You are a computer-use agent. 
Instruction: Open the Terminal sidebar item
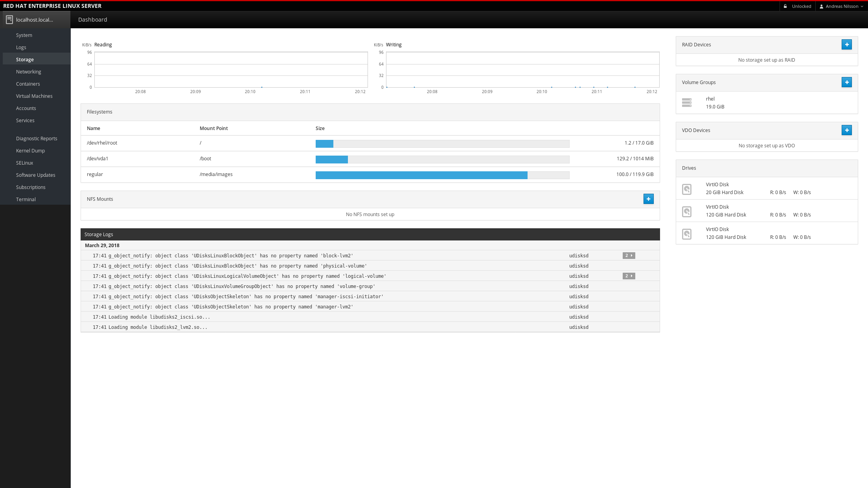(x=26, y=200)
